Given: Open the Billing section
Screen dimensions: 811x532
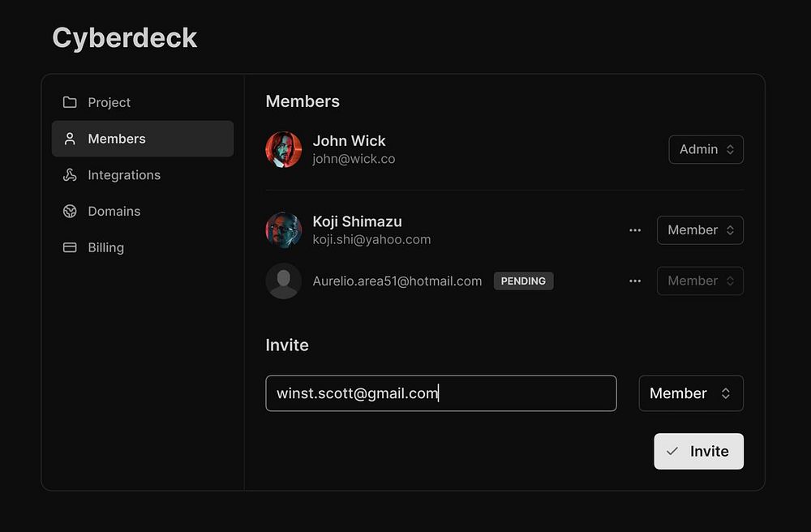Looking at the screenshot, I should [x=106, y=247].
